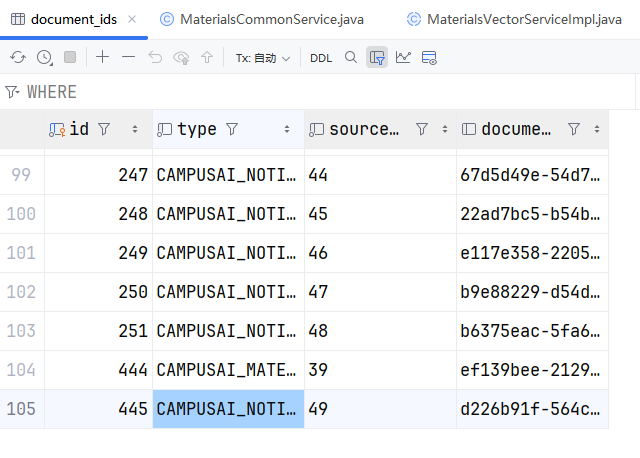Submit changes with the up arrow icon

pos(207,58)
